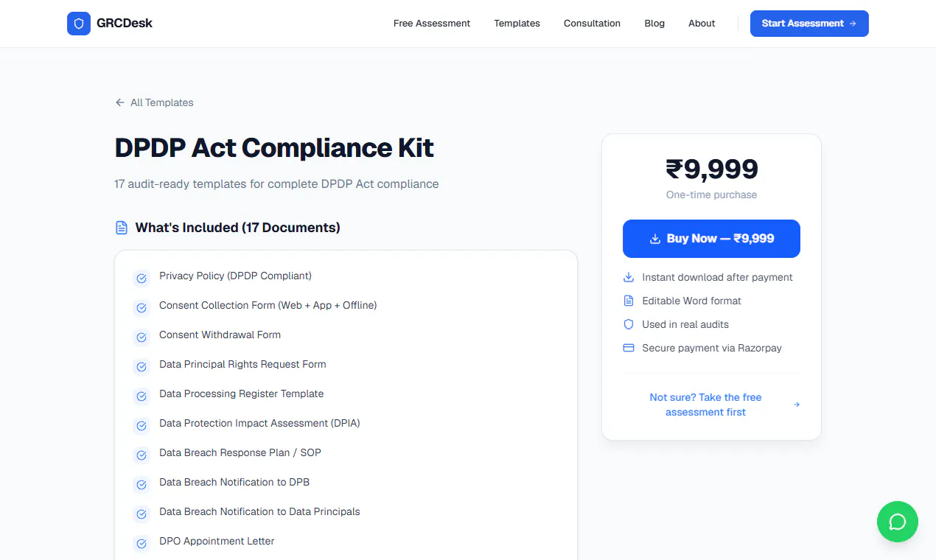Visit the Blog from the top navigation

coord(654,24)
